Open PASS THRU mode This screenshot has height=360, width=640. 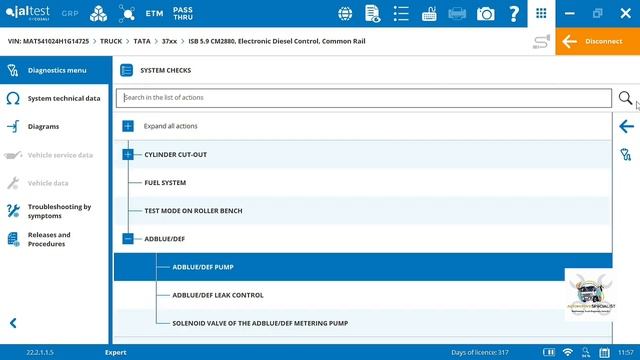coord(182,13)
